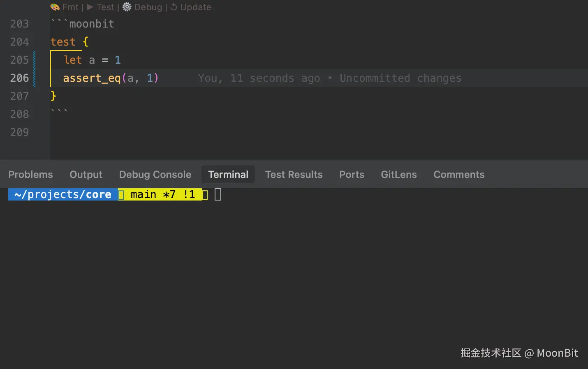588x369 pixels.
Task: Click the ~/projects/core terminal prompt path
Action: pos(63,194)
